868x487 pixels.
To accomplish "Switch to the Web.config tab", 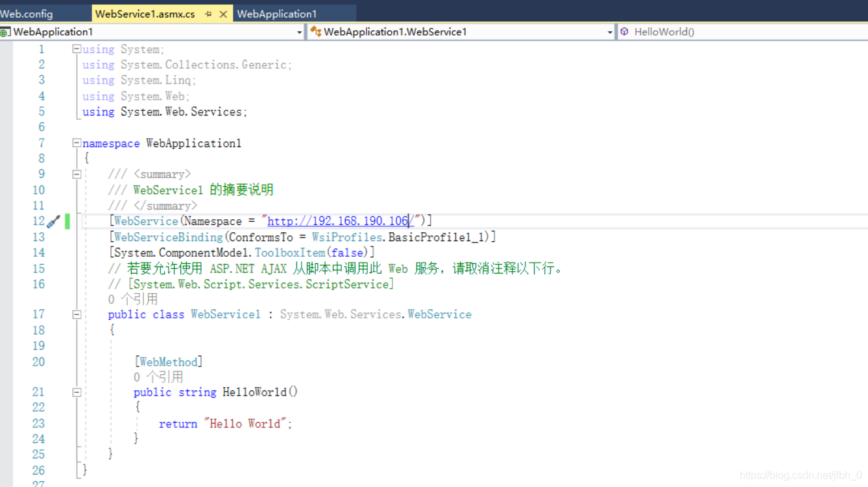I will pos(27,14).
